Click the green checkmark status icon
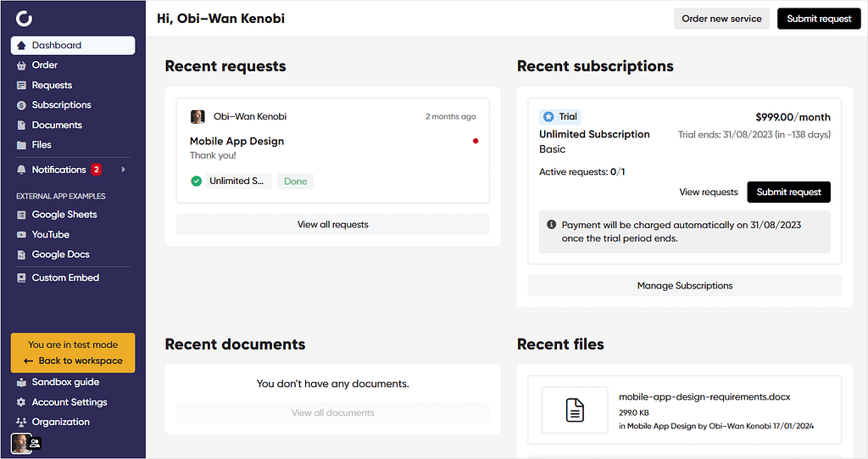868x459 pixels. point(196,182)
